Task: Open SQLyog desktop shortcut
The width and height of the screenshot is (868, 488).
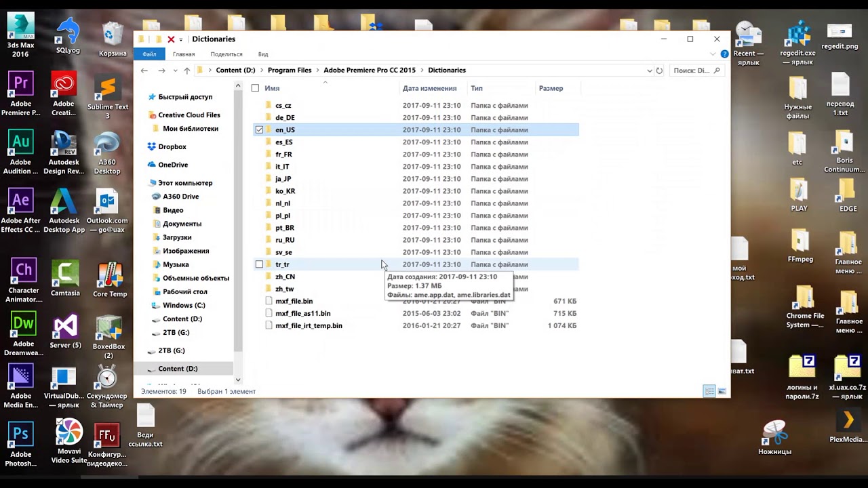Action: (x=68, y=37)
